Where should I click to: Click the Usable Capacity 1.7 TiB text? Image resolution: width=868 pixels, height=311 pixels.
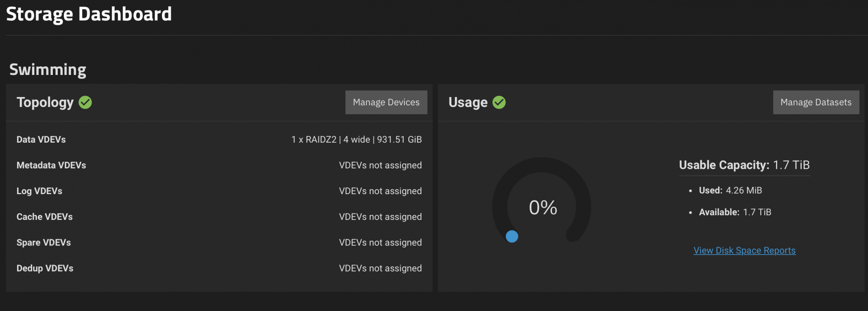point(744,165)
